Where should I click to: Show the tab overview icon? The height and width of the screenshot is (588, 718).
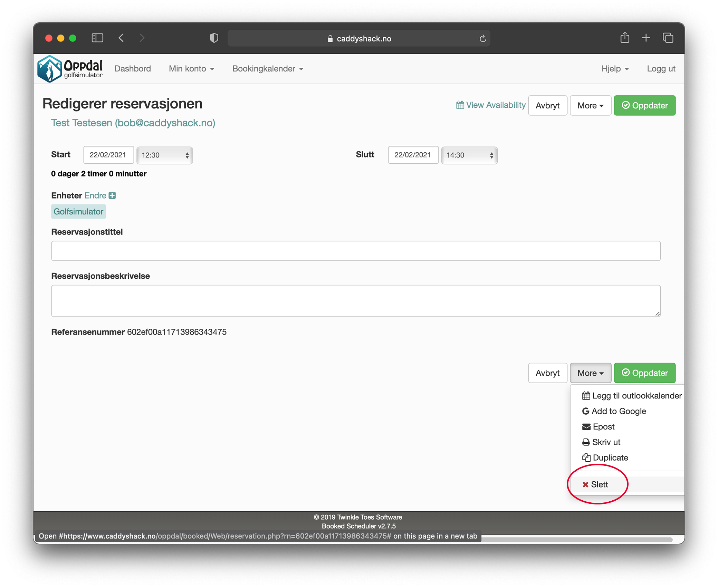(x=668, y=38)
